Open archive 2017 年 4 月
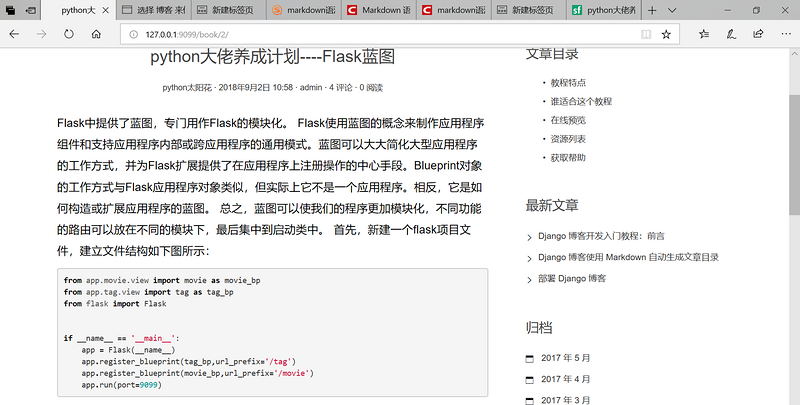800x405 pixels. click(x=565, y=379)
